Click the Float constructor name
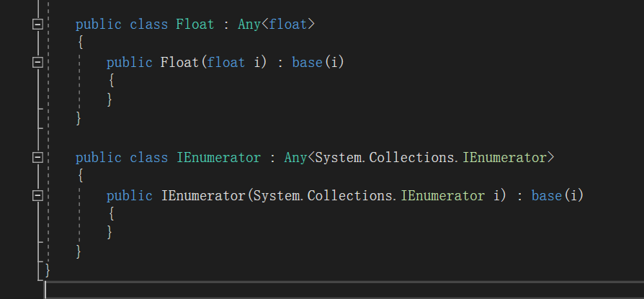The image size is (644, 299). pyautogui.click(x=179, y=62)
